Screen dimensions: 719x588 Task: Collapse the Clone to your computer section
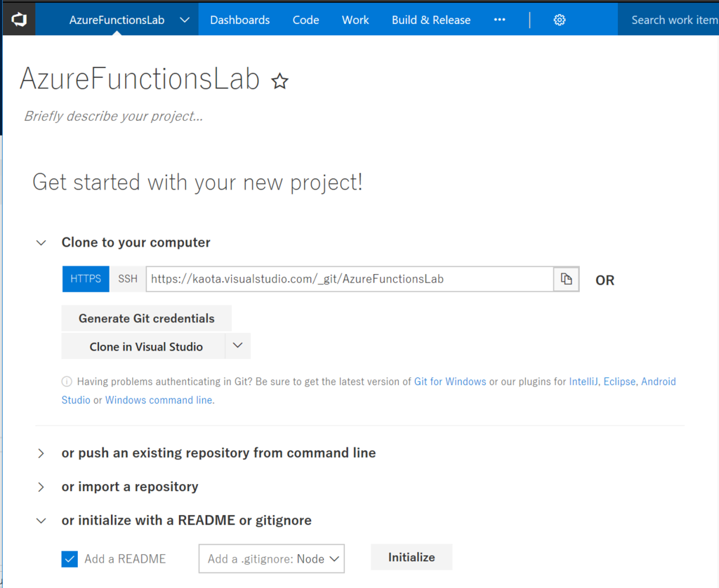(41, 242)
